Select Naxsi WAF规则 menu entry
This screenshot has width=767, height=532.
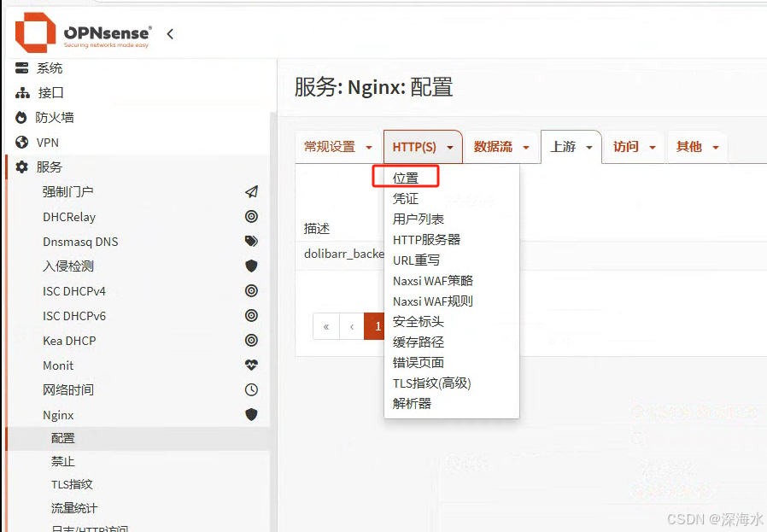coord(433,301)
